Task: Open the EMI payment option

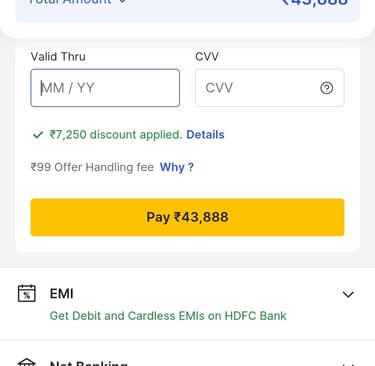Action: click(187, 303)
